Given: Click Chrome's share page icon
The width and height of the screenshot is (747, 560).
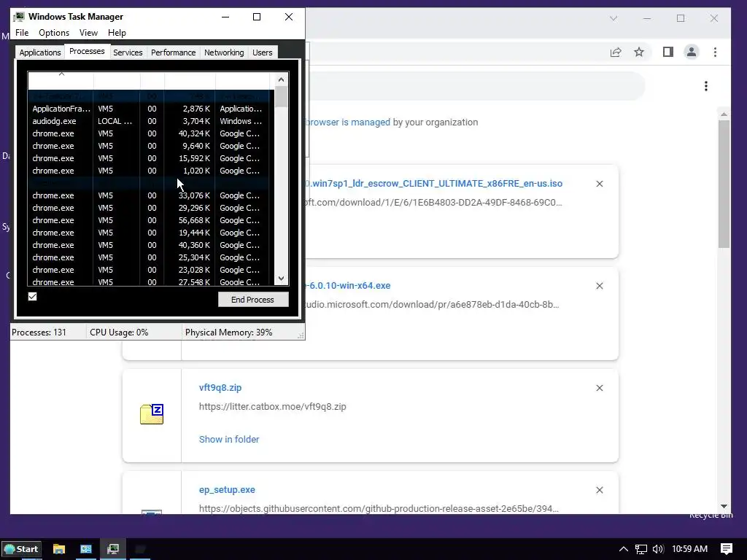Looking at the screenshot, I should (616, 52).
